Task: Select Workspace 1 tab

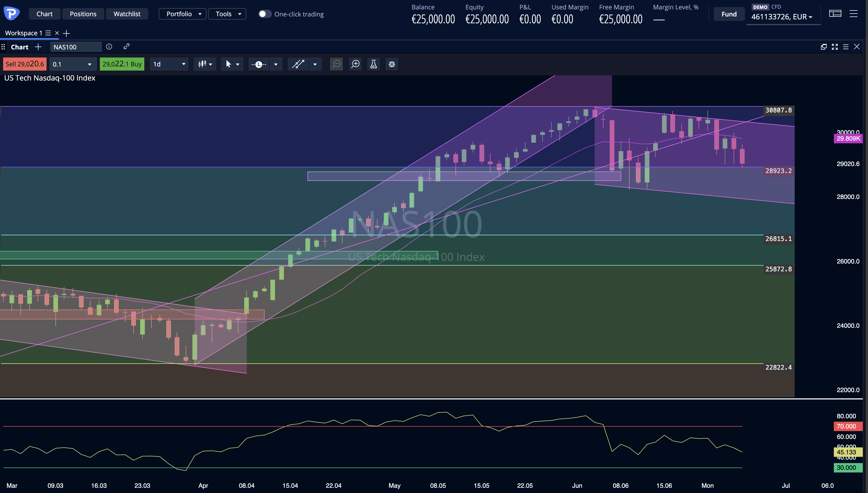Action: (23, 33)
